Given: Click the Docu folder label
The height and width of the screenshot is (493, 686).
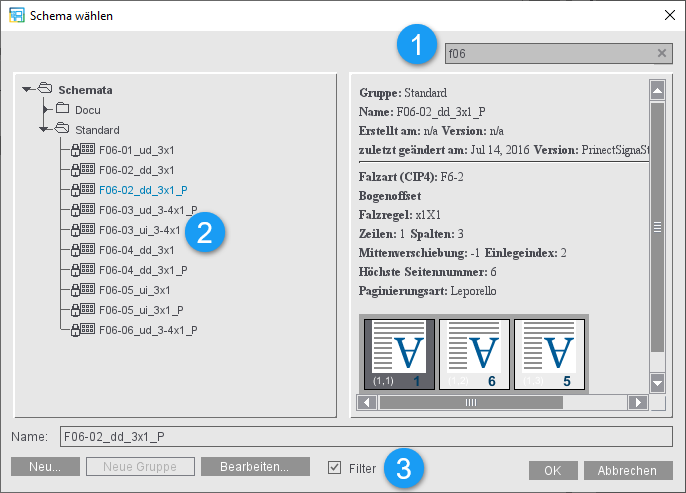Looking at the screenshot, I should 88,110.
